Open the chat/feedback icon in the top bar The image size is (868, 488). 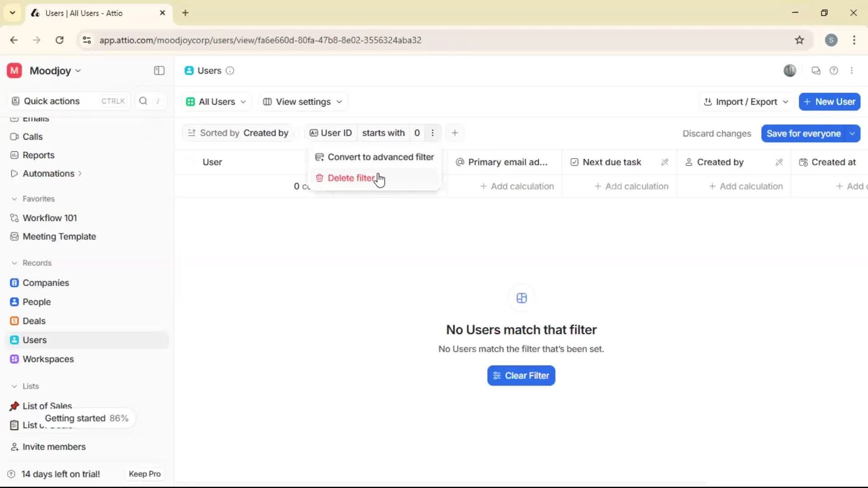click(x=816, y=70)
